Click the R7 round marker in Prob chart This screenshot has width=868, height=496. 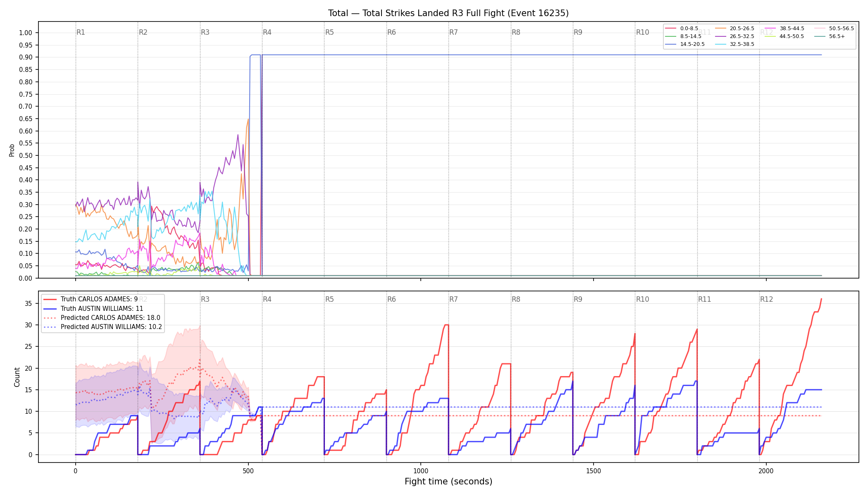pos(453,32)
